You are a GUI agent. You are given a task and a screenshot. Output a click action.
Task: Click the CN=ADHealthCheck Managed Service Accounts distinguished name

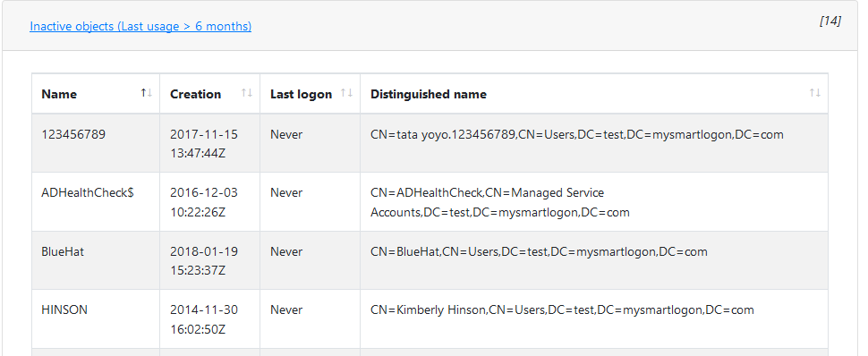click(500, 203)
